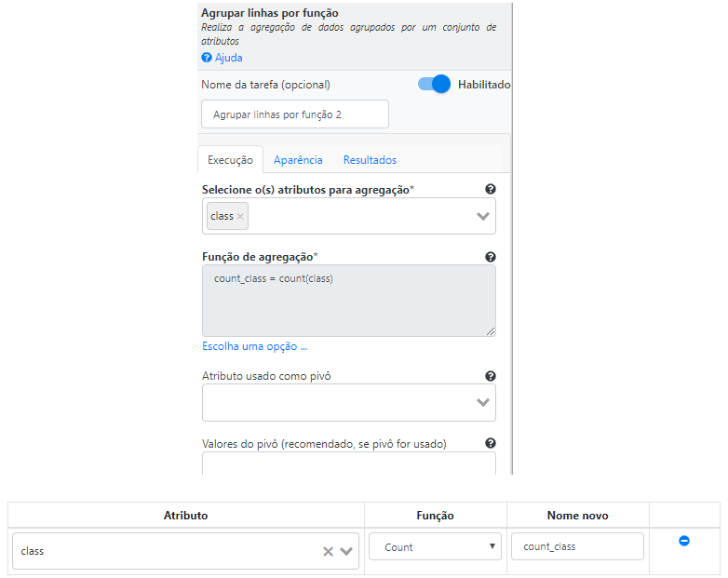This screenshot has width=728, height=578.
Task: Click the 'Valores do pivô' input field
Action: point(349,463)
